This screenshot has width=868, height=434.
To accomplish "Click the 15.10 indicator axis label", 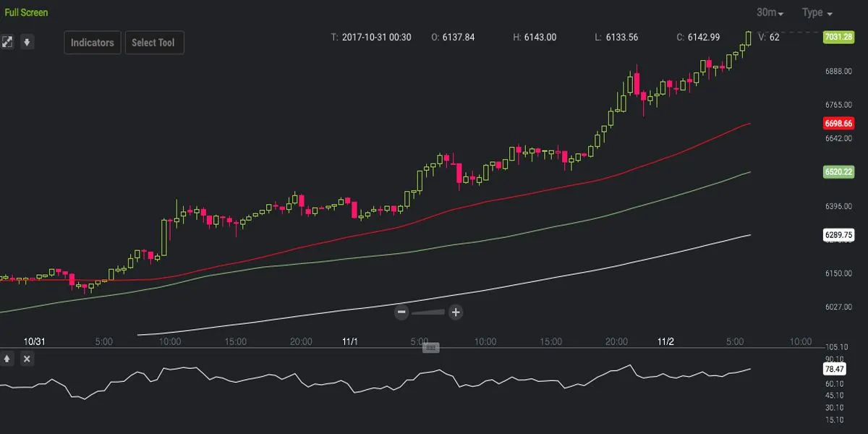I will coord(835,420).
